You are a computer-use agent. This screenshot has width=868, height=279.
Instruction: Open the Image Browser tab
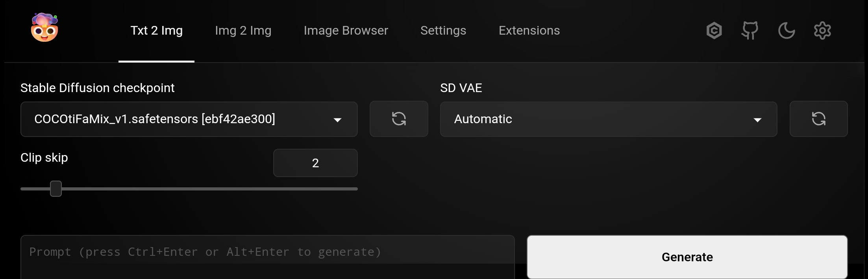346,30
